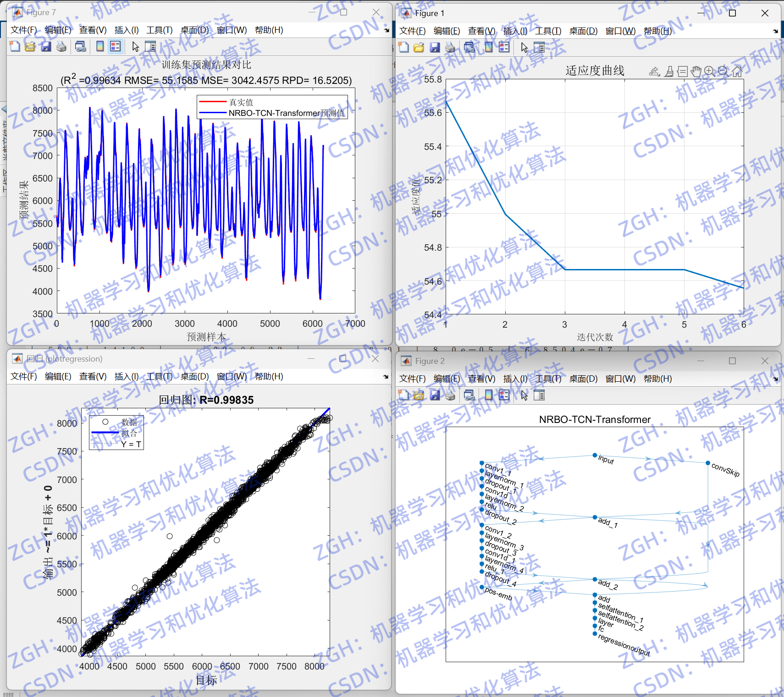Screen dimensions: 784x697
Task: Open 文件(F) menu in plotregression window
Action: coord(24,377)
